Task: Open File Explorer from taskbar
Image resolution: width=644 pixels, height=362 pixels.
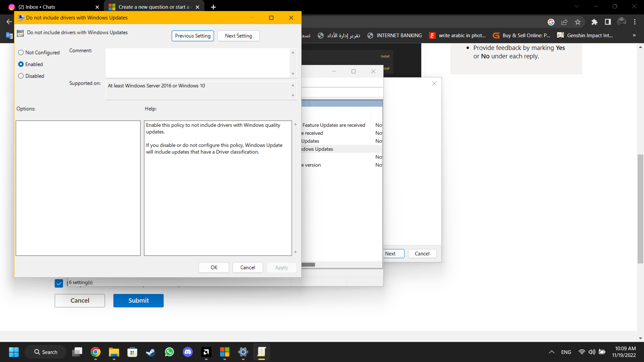Action: (114, 352)
